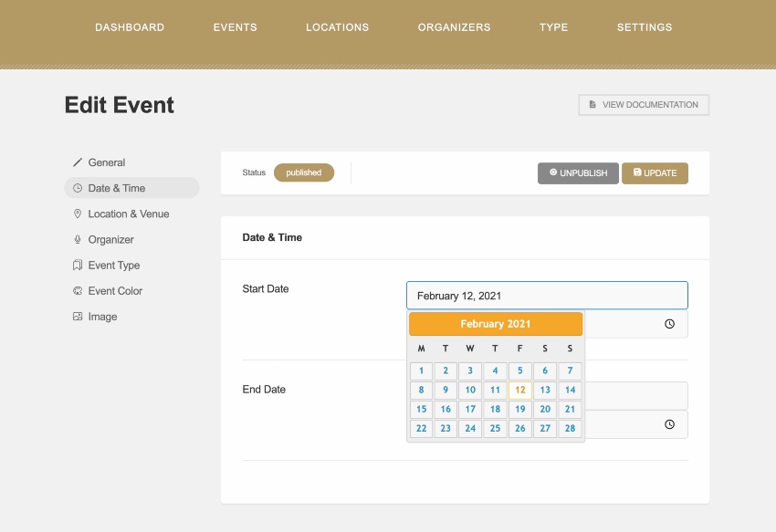The image size is (776, 532).
Task: Open the February 2021 month selector header
Action: pyautogui.click(x=495, y=324)
